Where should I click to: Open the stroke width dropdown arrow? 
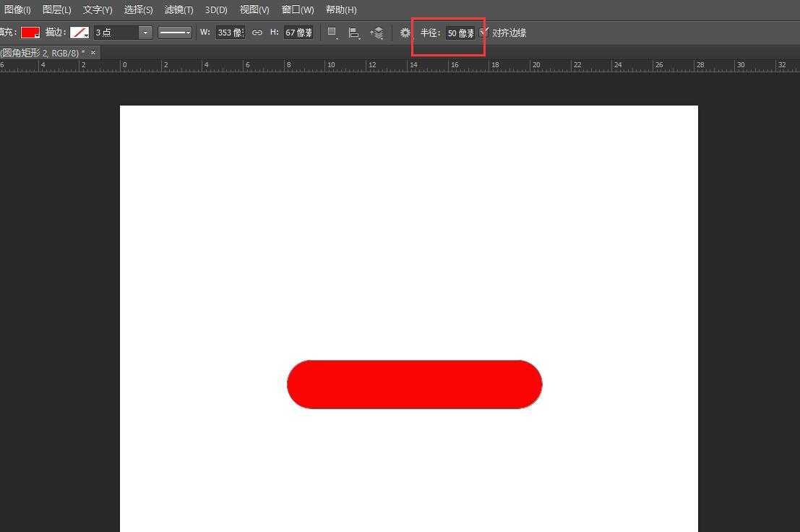coord(145,33)
